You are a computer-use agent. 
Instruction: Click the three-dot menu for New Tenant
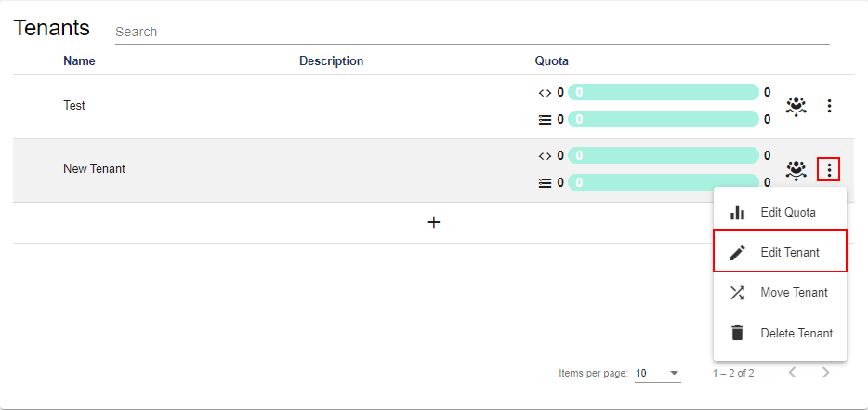(829, 169)
